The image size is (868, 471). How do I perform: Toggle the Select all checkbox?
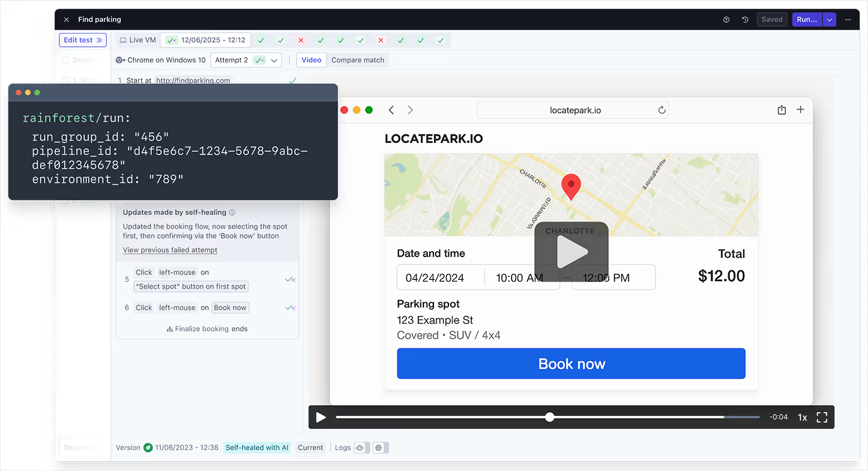click(65, 60)
